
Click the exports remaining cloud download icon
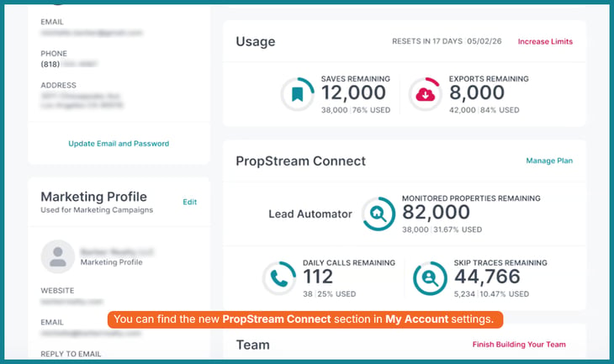(x=426, y=94)
